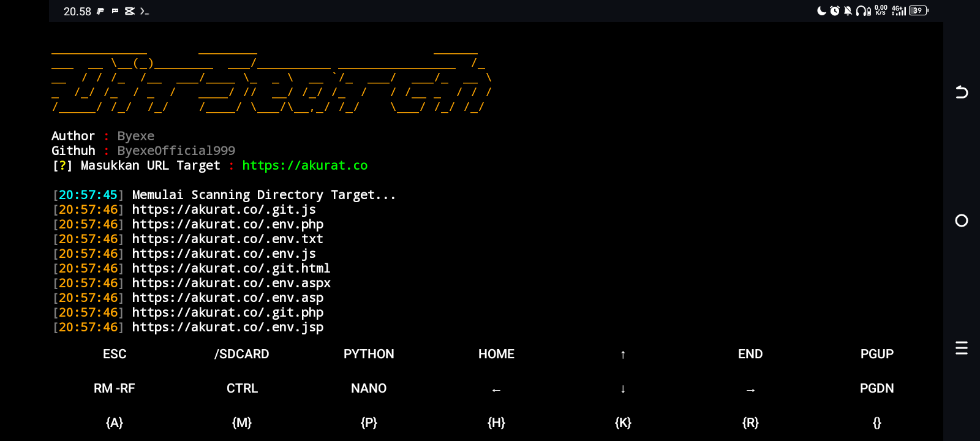Tap the up arrow key
The width and height of the screenshot is (980, 441).
pyautogui.click(x=623, y=355)
